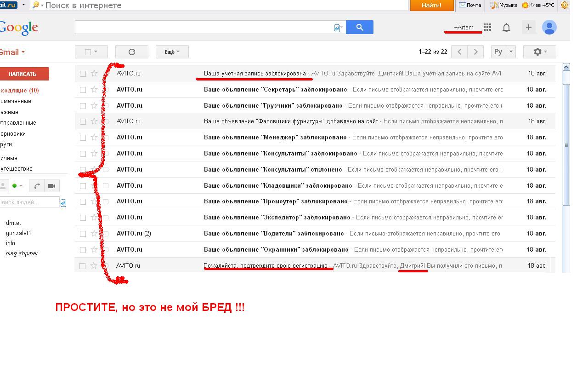588x368 pixels.
Task: Tick checkbox for "Секретарь" email
Action: click(83, 90)
